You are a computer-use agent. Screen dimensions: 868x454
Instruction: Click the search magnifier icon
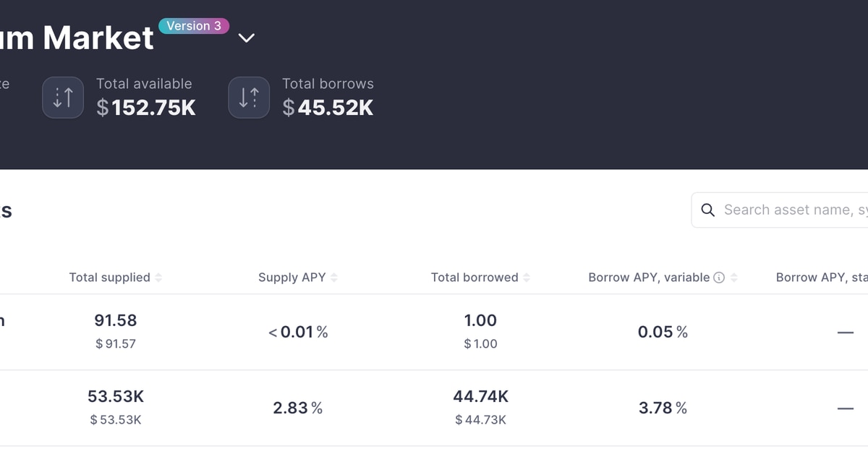(x=708, y=210)
